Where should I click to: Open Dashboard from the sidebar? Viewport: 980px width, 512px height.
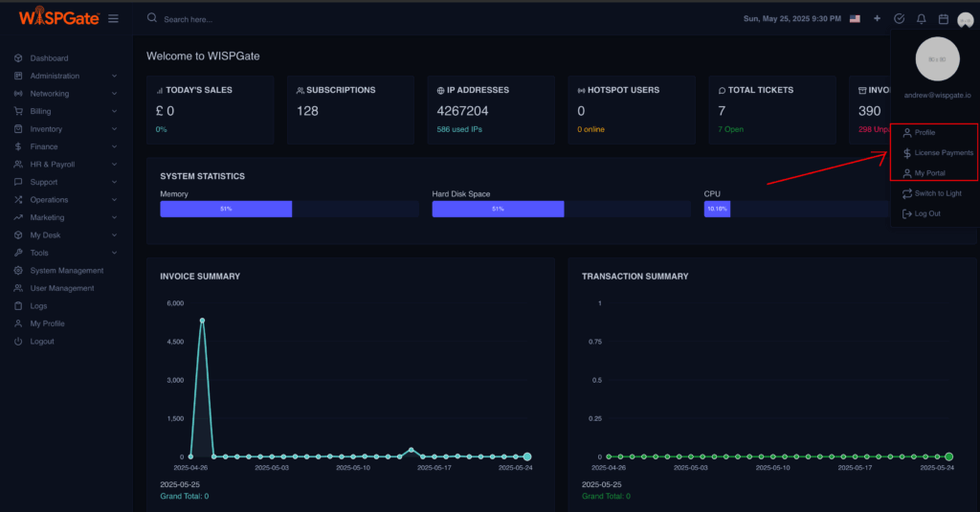click(x=49, y=58)
